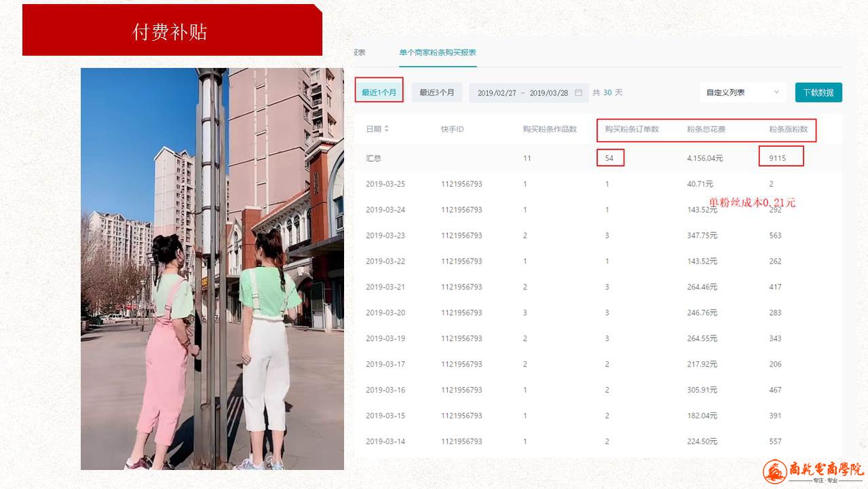Click the 购买粉条订单数 column header
Image resolution: width=868 pixels, height=489 pixels.
(631, 129)
